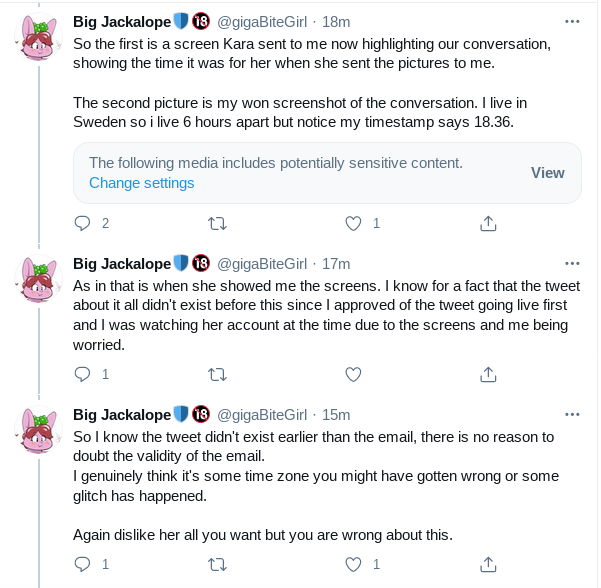Like the 15m tweet ending 'wrong about this'
The width and height of the screenshot is (601, 588).
(x=353, y=564)
